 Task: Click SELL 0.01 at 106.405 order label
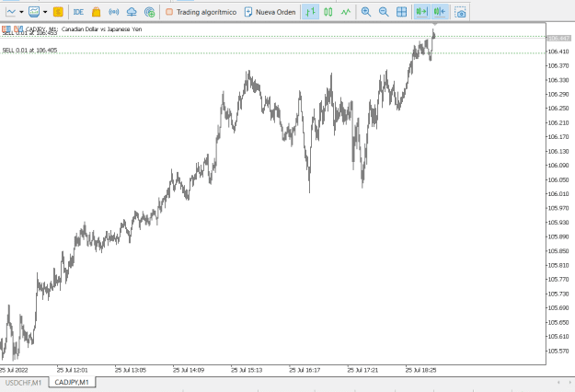tap(29, 51)
